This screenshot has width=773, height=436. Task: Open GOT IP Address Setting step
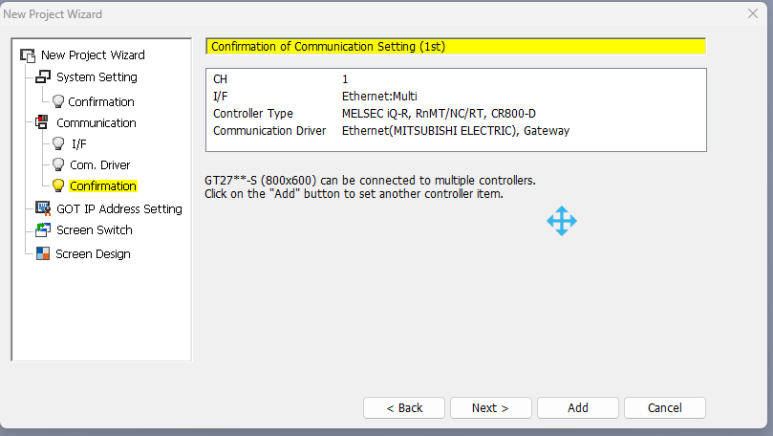pyautogui.click(x=119, y=209)
